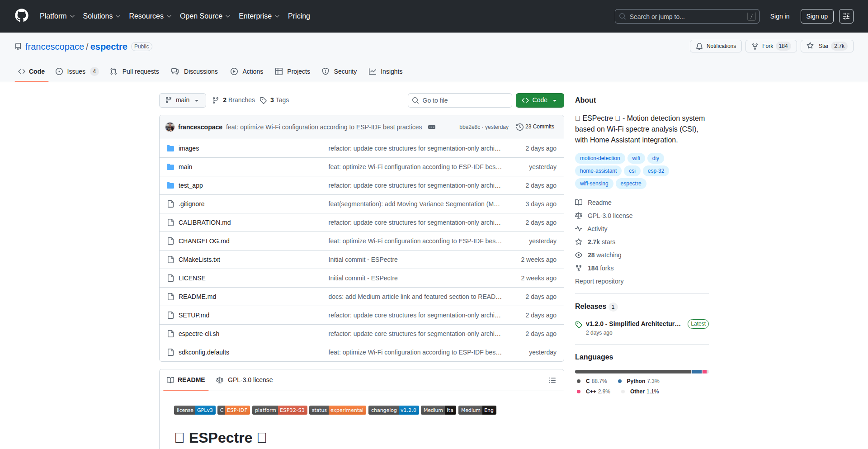Open the Insights tab

[x=386, y=71]
